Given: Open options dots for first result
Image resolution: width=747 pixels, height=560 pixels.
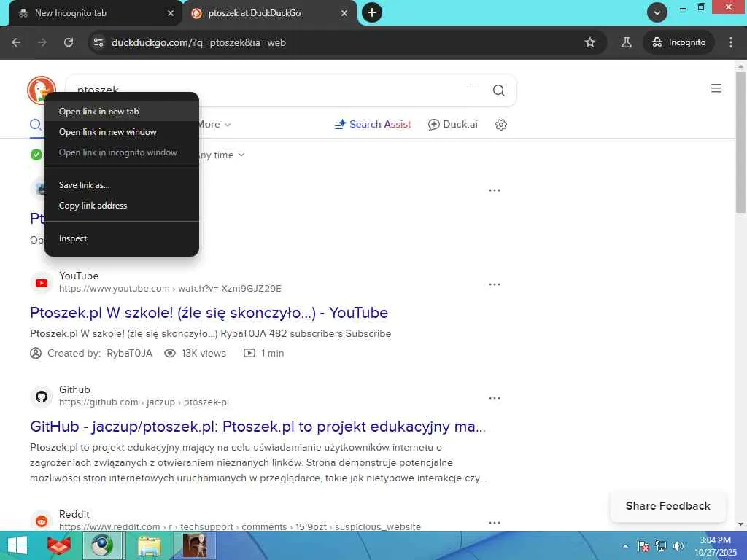Looking at the screenshot, I should click(x=495, y=190).
